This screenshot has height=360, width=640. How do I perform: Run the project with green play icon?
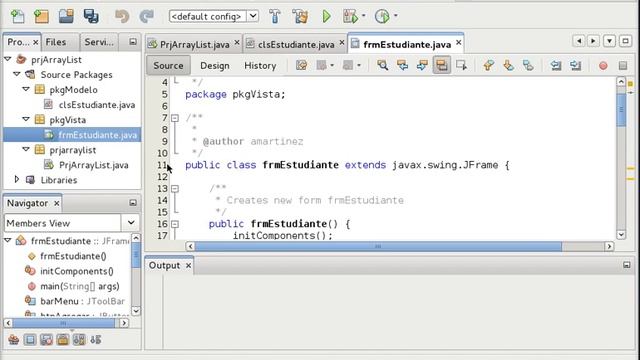[326, 16]
